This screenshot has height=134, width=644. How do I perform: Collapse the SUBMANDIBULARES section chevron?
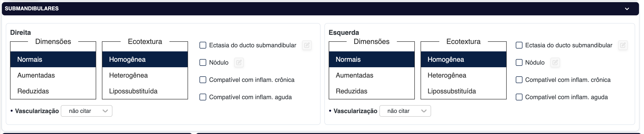pyautogui.click(x=627, y=9)
